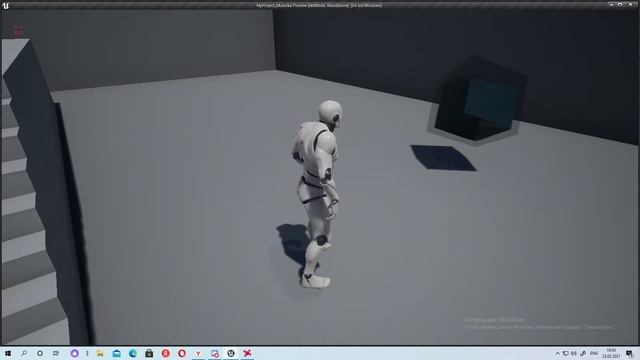Open Cortana circle icon on taskbar
This screenshot has width=640, height=360.
pos(40,353)
